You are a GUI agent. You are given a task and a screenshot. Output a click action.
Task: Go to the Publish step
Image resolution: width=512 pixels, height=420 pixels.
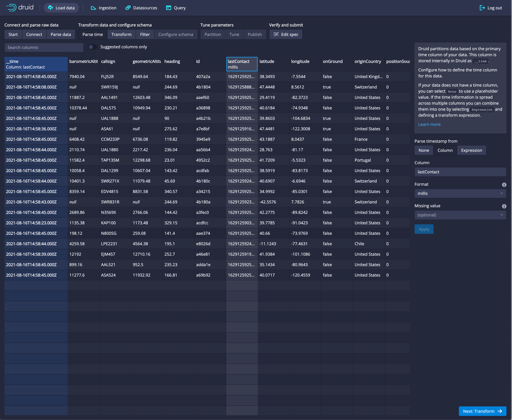(x=255, y=34)
